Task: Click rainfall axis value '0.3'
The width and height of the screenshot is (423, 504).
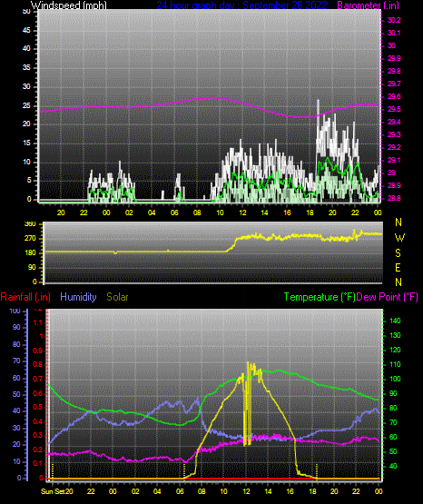Action: (38, 436)
